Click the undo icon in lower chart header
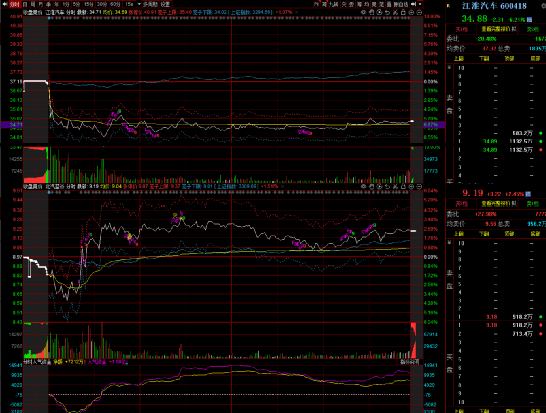The height and width of the screenshot is (413, 546). pos(387,187)
